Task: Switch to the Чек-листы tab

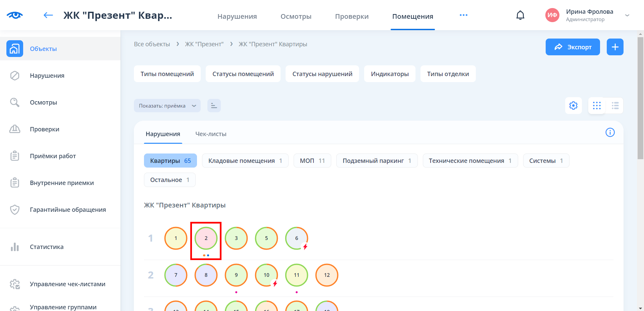Action: [x=211, y=134]
